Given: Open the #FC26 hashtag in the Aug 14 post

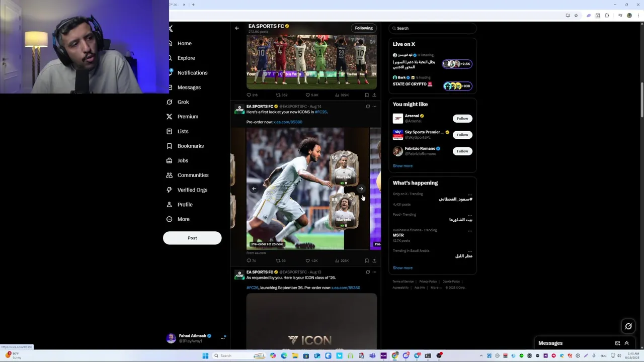Looking at the screenshot, I should 320,112.
